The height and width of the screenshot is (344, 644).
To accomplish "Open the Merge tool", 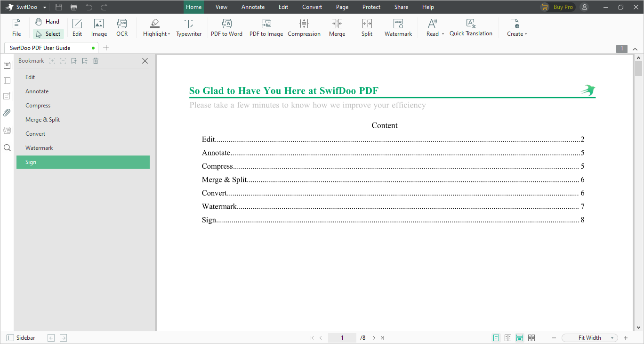I will tap(337, 28).
